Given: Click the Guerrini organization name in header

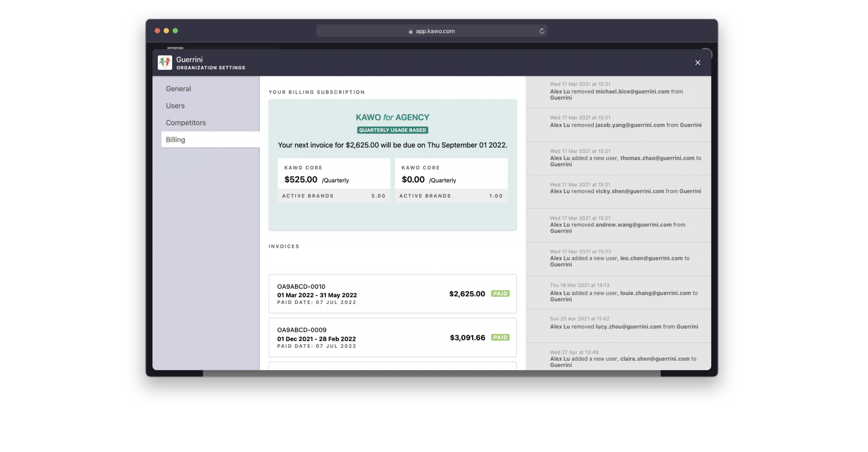Looking at the screenshot, I should 189,60.
